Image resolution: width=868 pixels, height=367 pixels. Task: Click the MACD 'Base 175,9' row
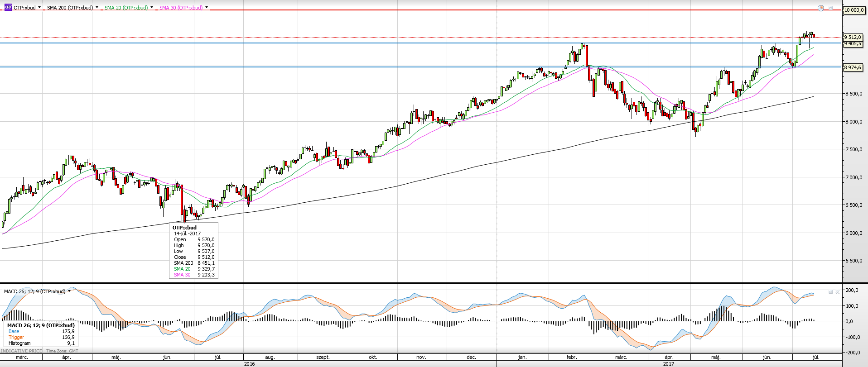(41, 331)
